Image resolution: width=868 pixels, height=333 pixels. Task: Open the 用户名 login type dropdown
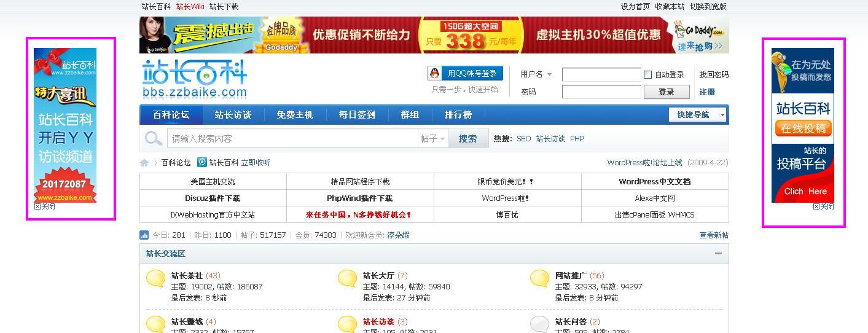point(549,74)
